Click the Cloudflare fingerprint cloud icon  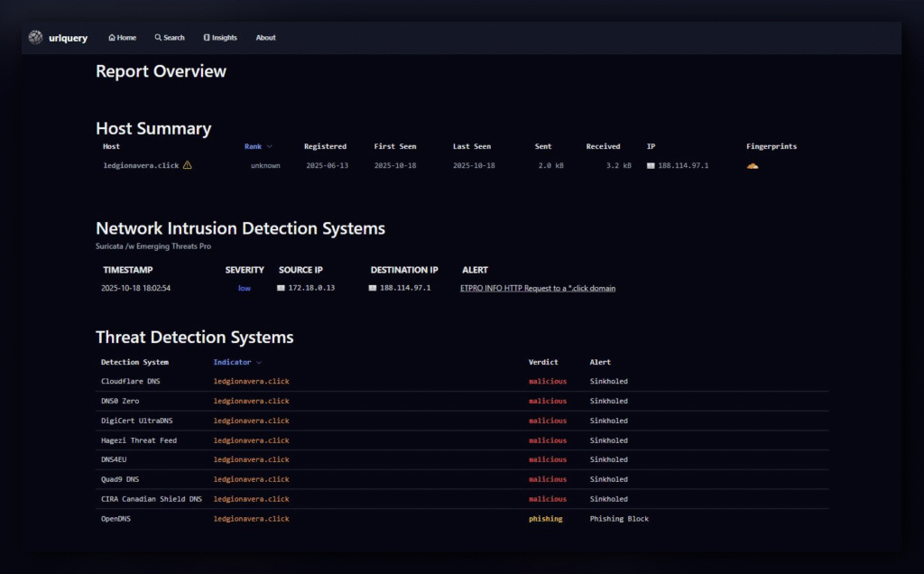(753, 166)
